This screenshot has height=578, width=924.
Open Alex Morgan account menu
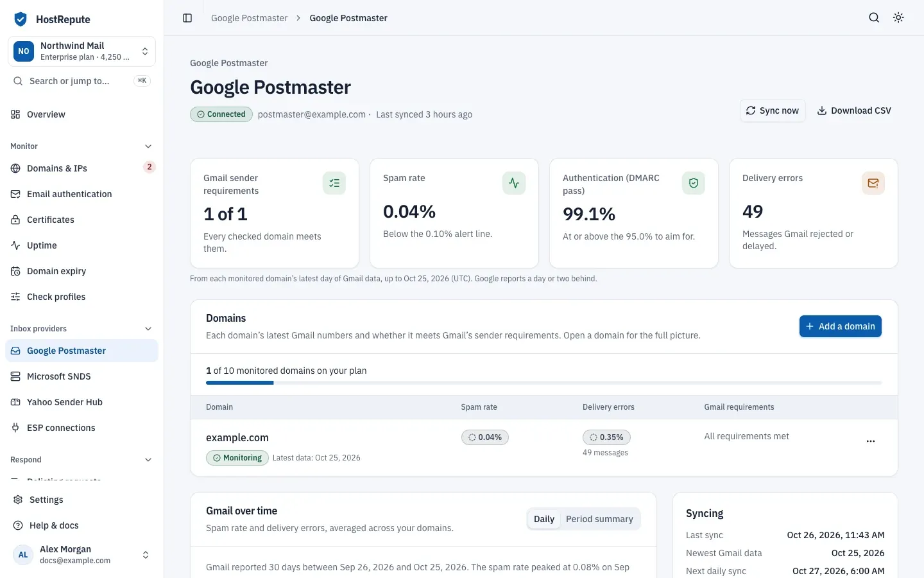(81, 555)
